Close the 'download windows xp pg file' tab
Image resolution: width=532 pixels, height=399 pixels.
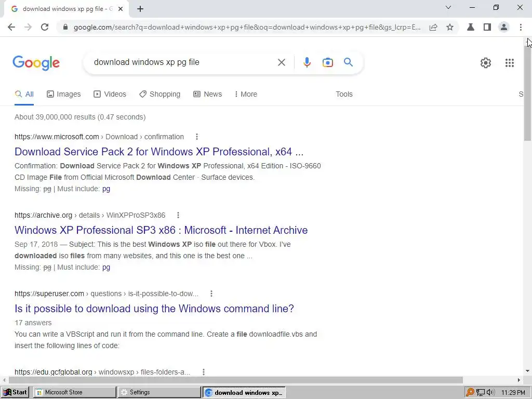(121, 9)
